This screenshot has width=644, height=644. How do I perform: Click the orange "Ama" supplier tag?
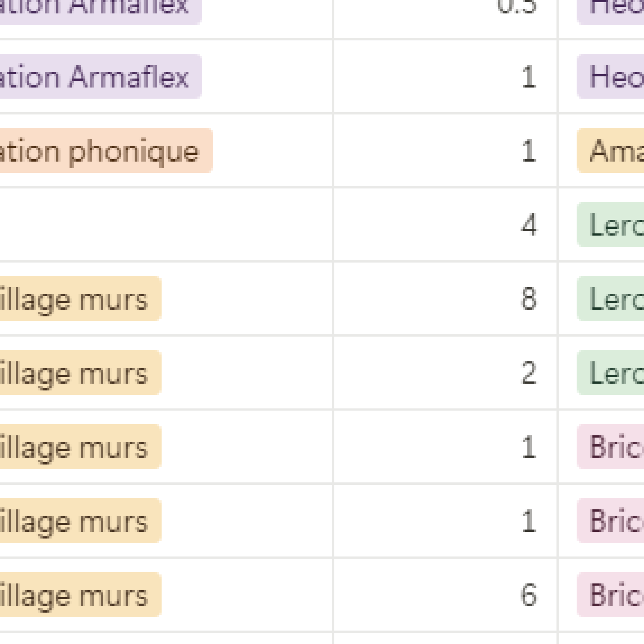[x=613, y=150]
